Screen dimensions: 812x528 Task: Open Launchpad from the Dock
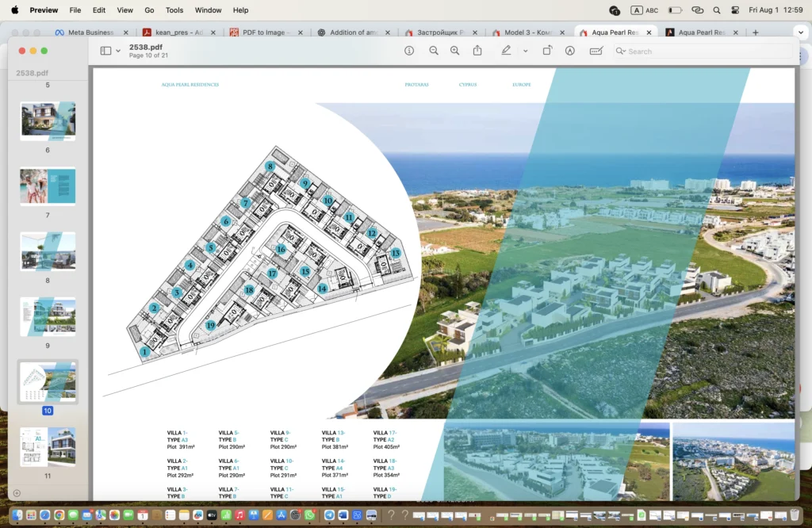(x=31, y=515)
